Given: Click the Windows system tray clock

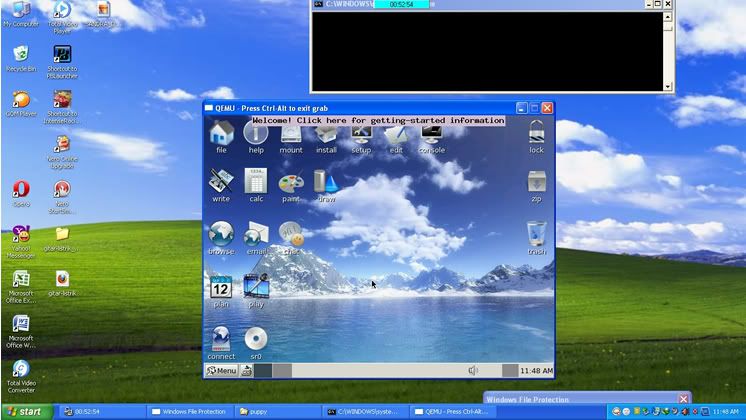Looking at the screenshot, I should click(x=726, y=411).
